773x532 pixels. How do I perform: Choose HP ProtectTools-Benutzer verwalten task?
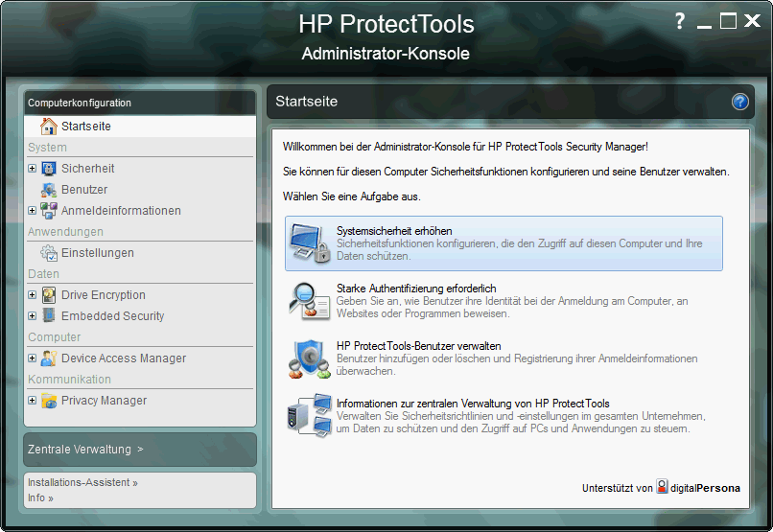(504, 359)
